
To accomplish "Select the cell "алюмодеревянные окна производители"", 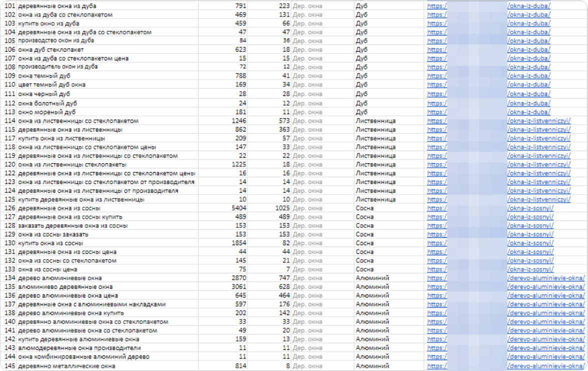I will (79, 347).
